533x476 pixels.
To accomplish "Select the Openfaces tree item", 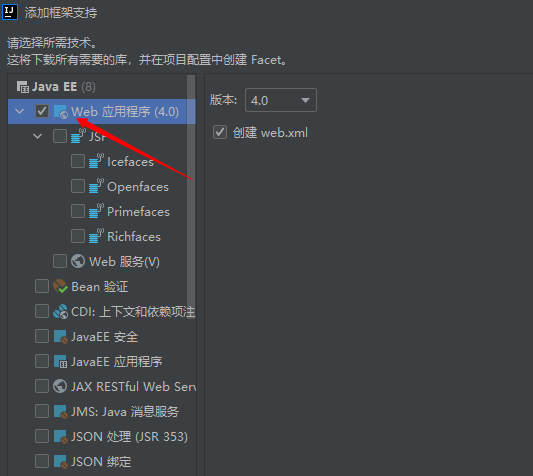I will [x=138, y=187].
